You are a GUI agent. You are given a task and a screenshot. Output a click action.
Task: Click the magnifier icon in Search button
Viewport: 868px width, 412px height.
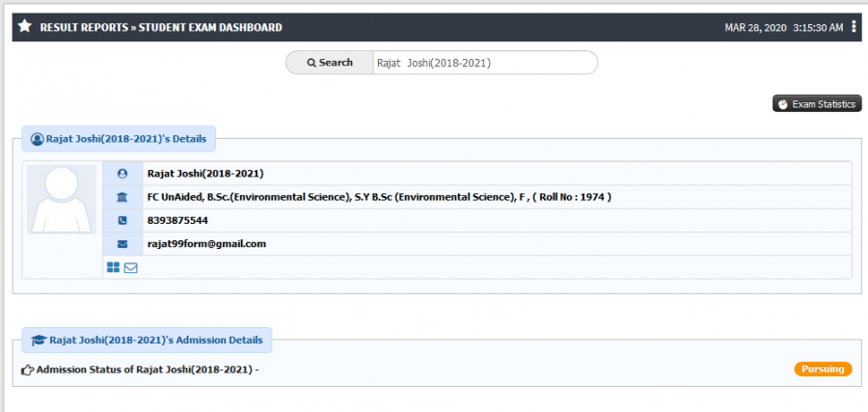(312, 63)
